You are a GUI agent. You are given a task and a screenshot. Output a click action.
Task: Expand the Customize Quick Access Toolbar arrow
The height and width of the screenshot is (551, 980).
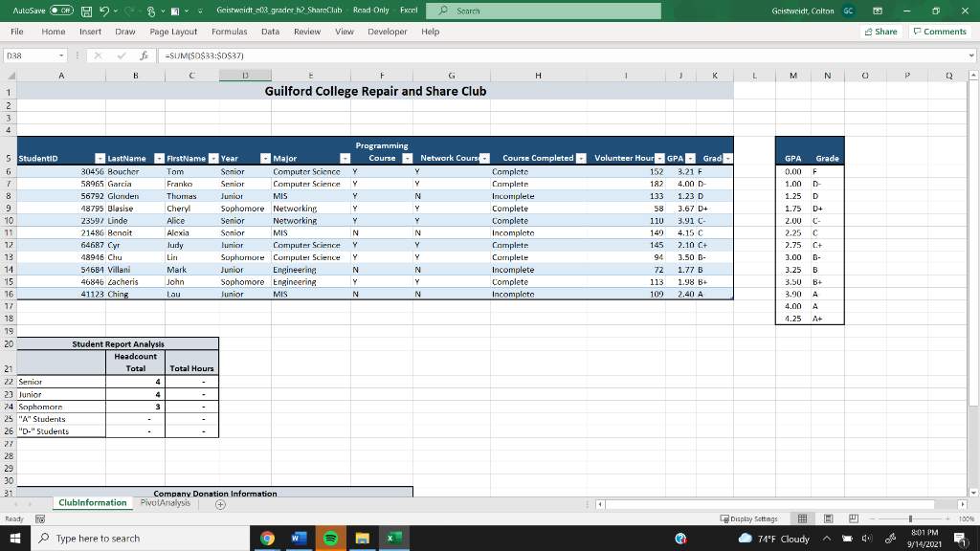[x=202, y=11]
